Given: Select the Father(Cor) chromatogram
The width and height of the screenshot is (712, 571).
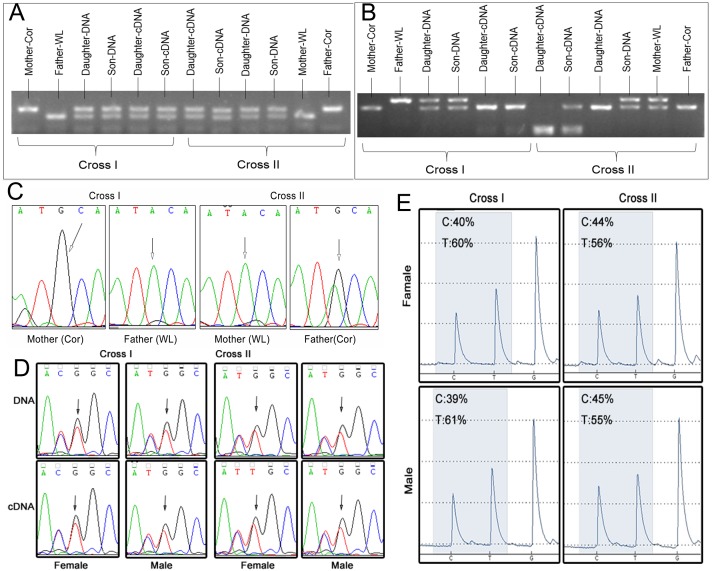Looking at the screenshot, I should click(334, 267).
